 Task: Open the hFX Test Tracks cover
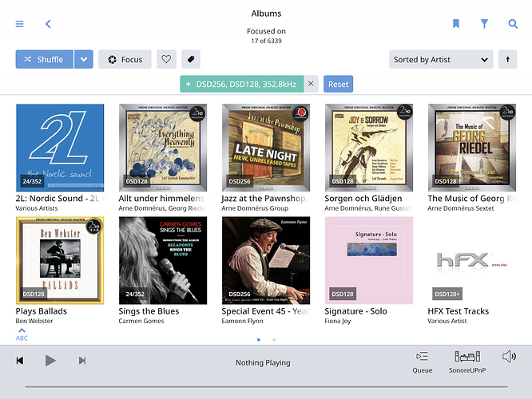click(472, 260)
